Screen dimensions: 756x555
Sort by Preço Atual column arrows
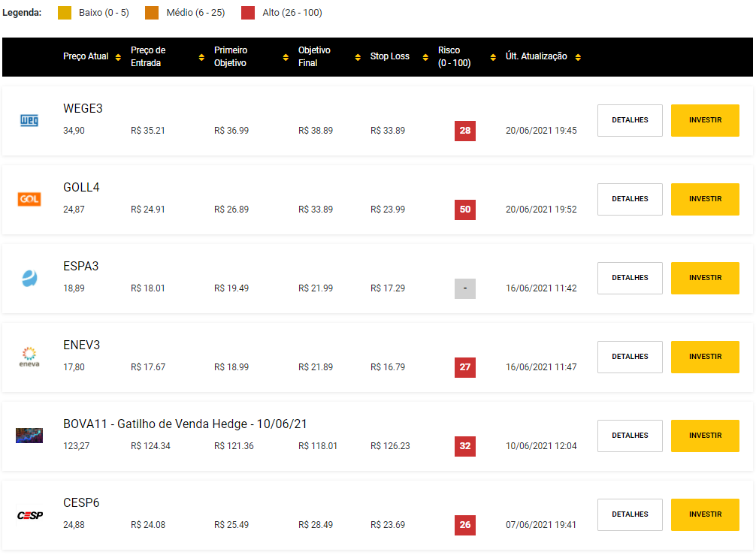coord(118,57)
